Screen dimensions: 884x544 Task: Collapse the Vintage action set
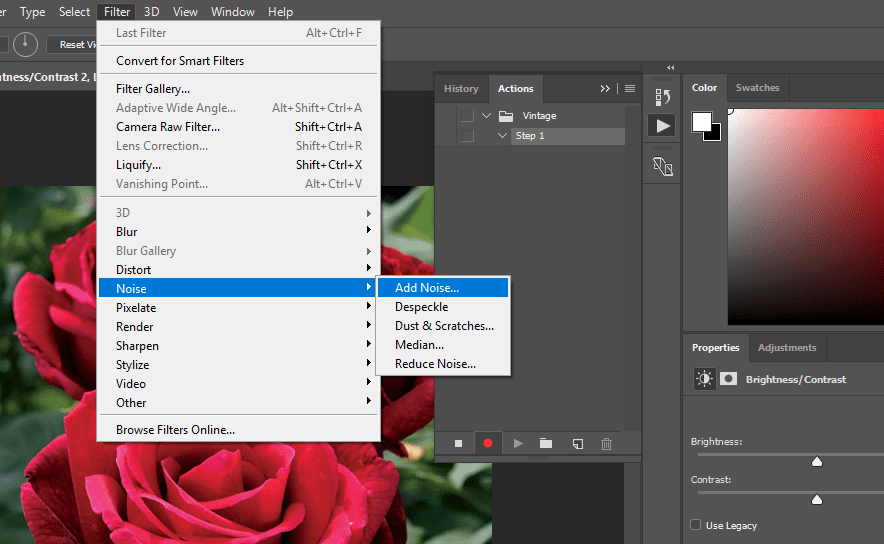tap(486, 116)
